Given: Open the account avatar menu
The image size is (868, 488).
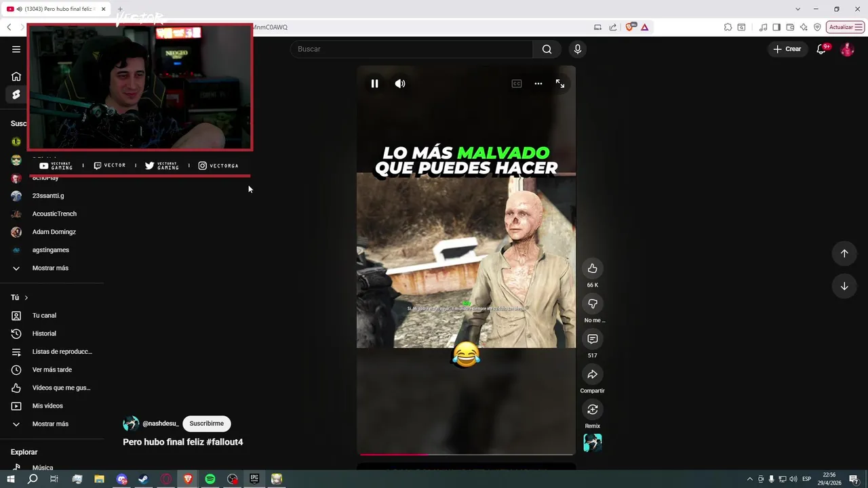Looking at the screenshot, I should (847, 49).
